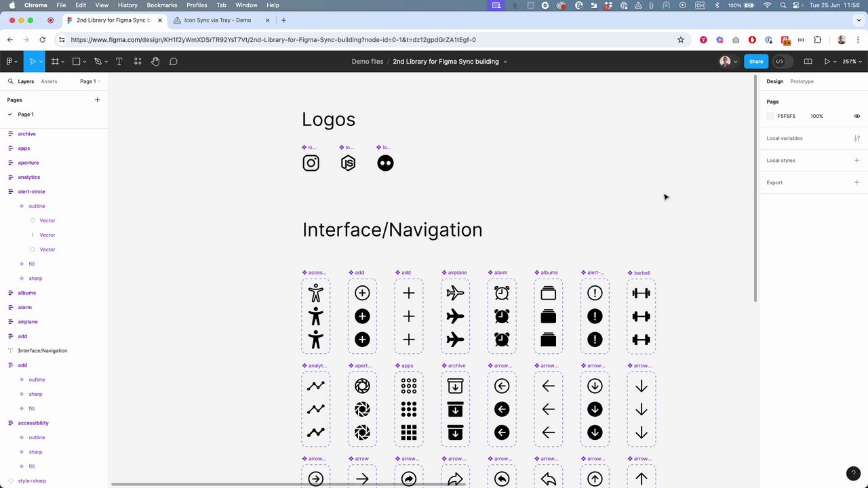Open macOS Spotlight search
868x488 pixels.
[783, 5]
